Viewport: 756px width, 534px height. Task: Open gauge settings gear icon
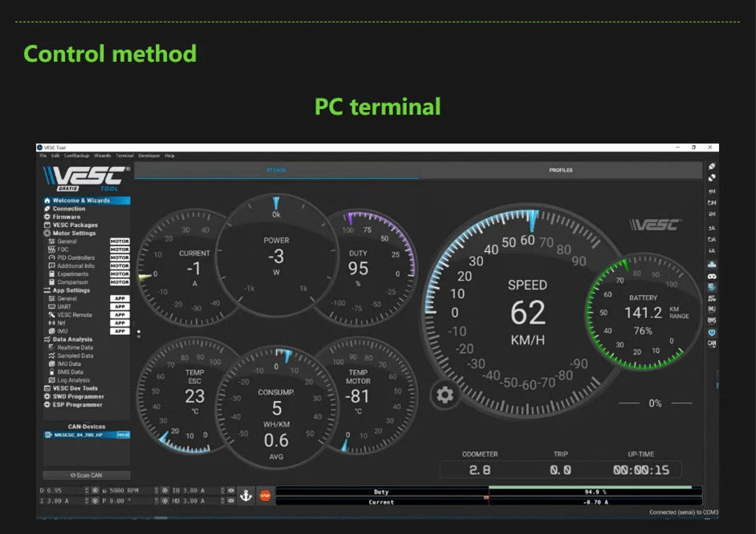(445, 394)
